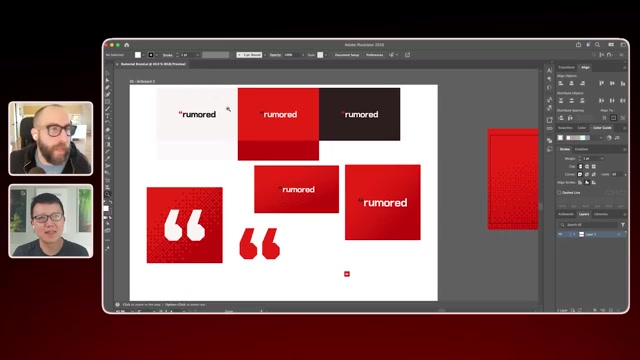Click horizontal distribute left in Distribute Objects
640x360 pixels.
click(601, 100)
